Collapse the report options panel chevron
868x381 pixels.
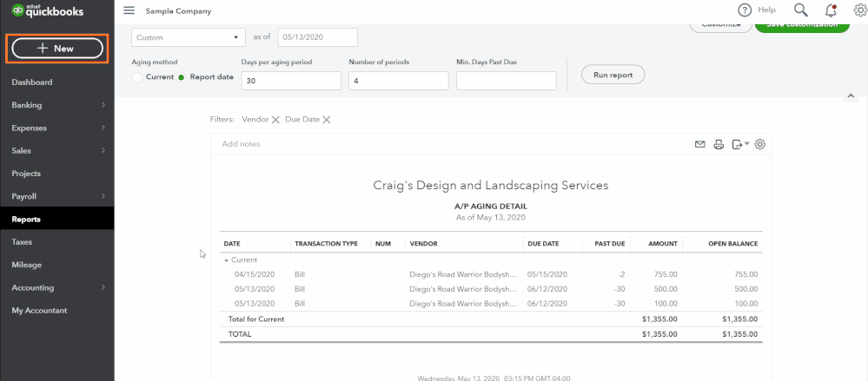pos(851,95)
